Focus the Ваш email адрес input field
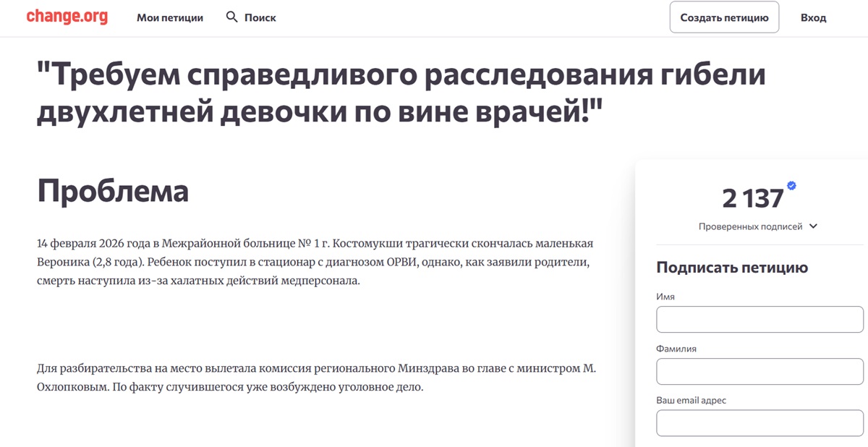The width and height of the screenshot is (868, 447). click(759, 423)
